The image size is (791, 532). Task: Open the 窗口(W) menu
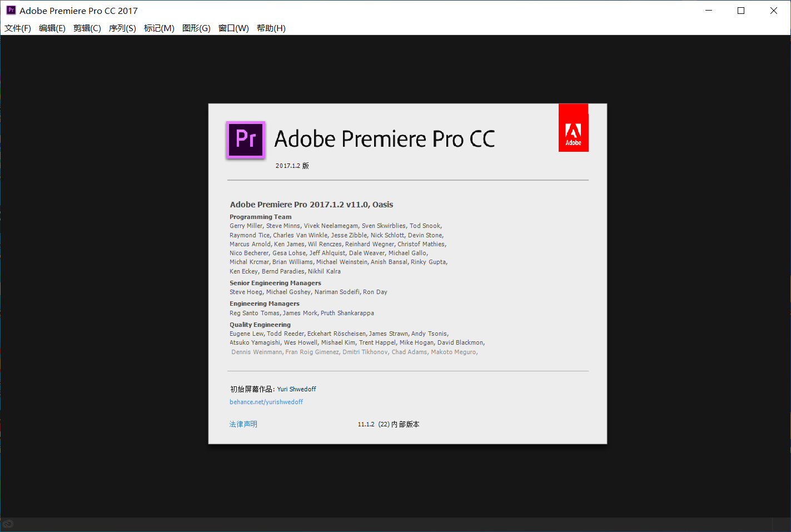(x=233, y=28)
